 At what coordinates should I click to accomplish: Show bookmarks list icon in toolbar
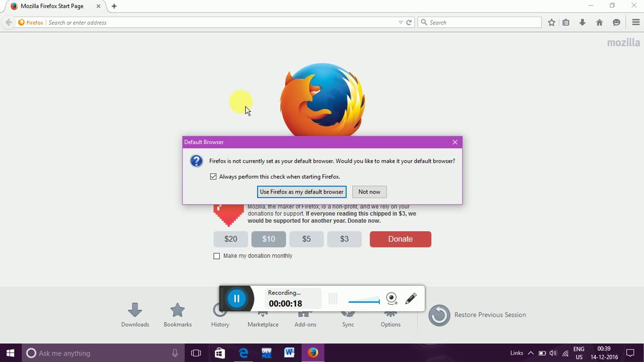(x=566, y=22)
